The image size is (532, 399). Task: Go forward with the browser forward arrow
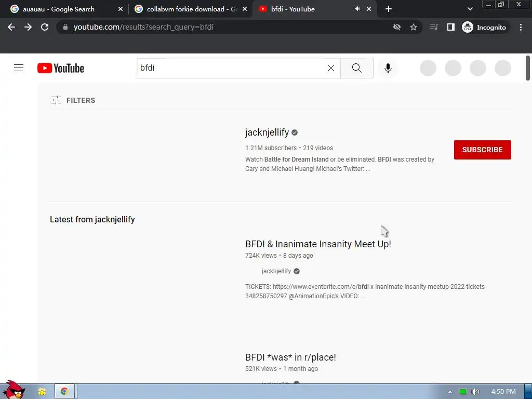(28, 27)
